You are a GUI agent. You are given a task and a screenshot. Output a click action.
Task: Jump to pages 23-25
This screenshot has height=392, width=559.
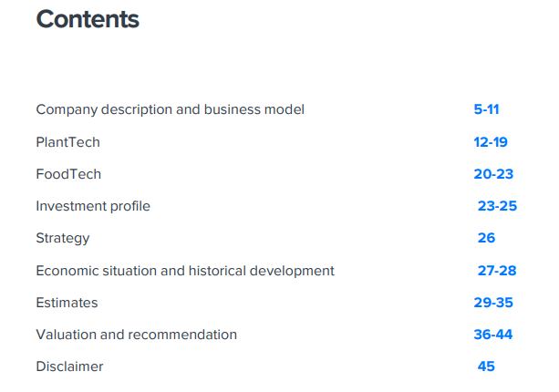pyautogui.click(x=497, y=206)
